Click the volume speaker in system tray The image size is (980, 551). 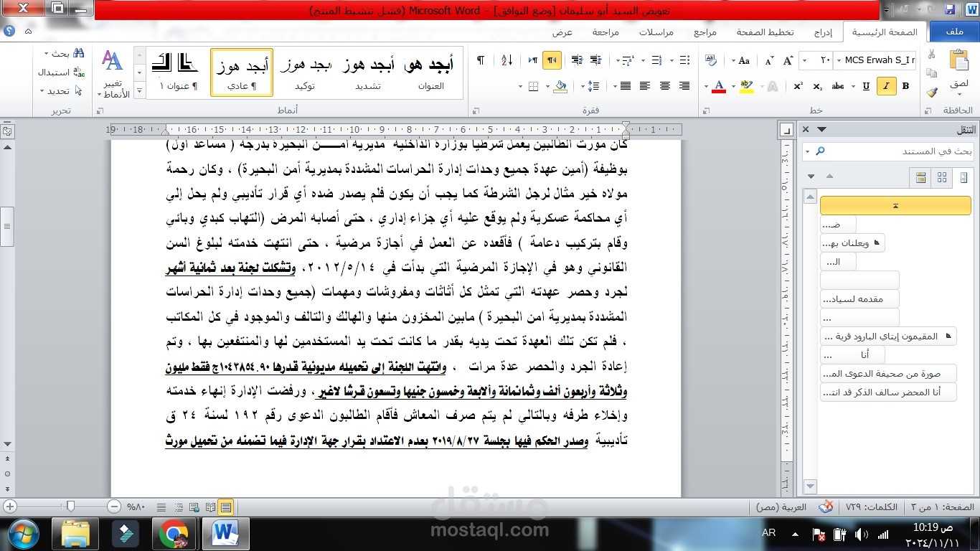(x=861, y=534)
